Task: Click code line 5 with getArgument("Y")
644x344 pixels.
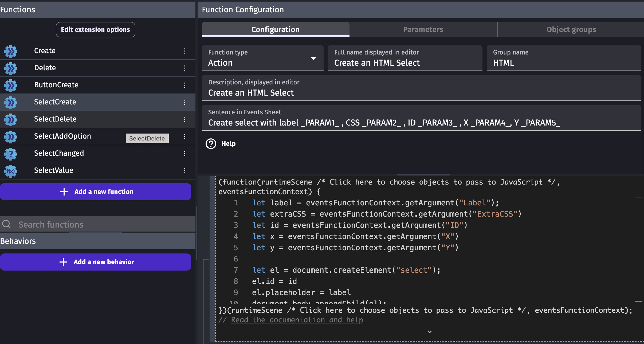Action: (x=355, y=248)
